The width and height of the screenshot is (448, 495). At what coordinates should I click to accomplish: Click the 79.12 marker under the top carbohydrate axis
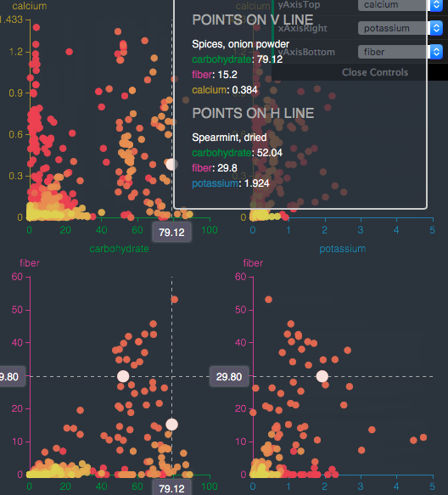click(171, 233)
